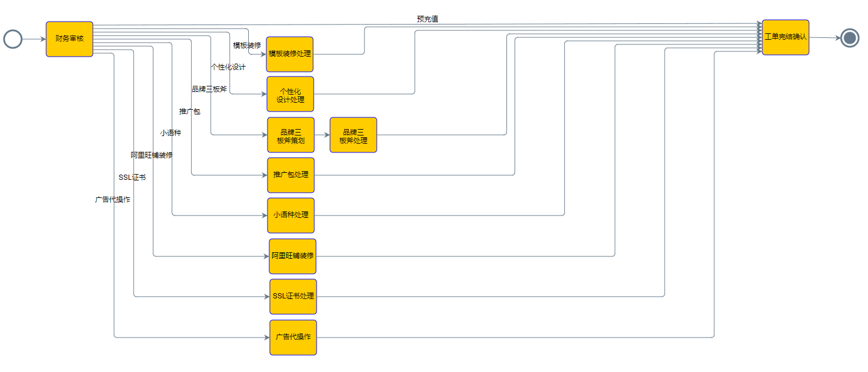Select the 工单完结确认 task node
This screenshot has height=372, width=868.
click(785, 37)
